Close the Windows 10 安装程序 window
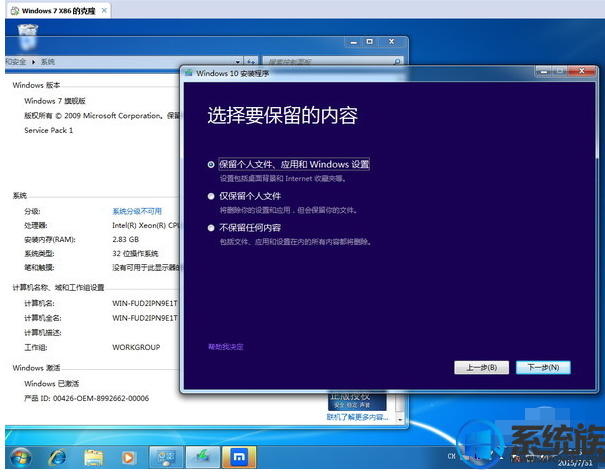605x472 pixels. [x=582, y=71]
